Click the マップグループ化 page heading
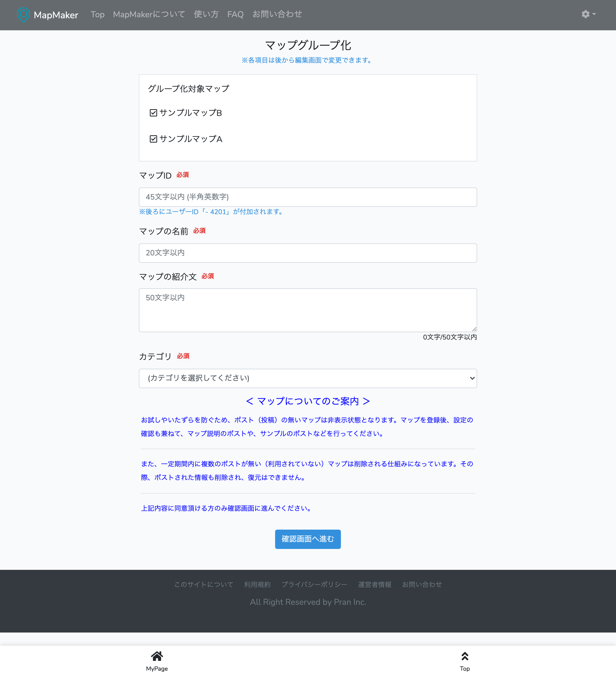Image resolution: width=616 pixels, height=679 pixels. (308, 45)
